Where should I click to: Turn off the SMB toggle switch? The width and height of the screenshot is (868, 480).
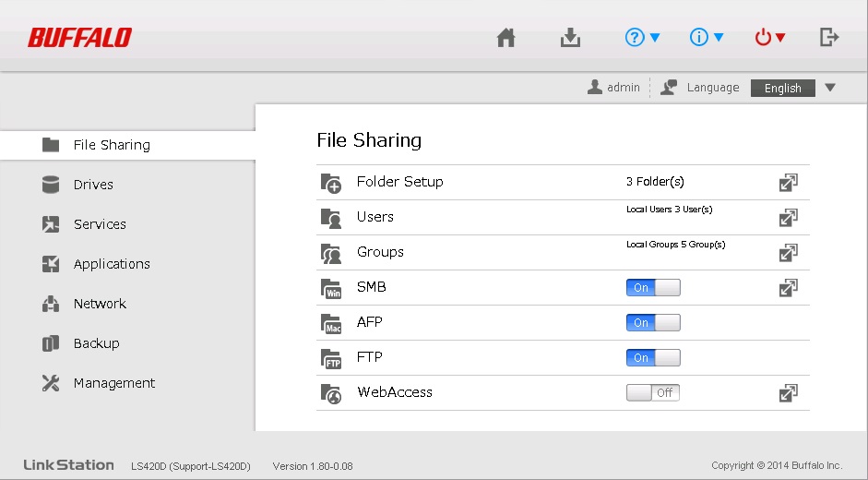tap(653, 288)
